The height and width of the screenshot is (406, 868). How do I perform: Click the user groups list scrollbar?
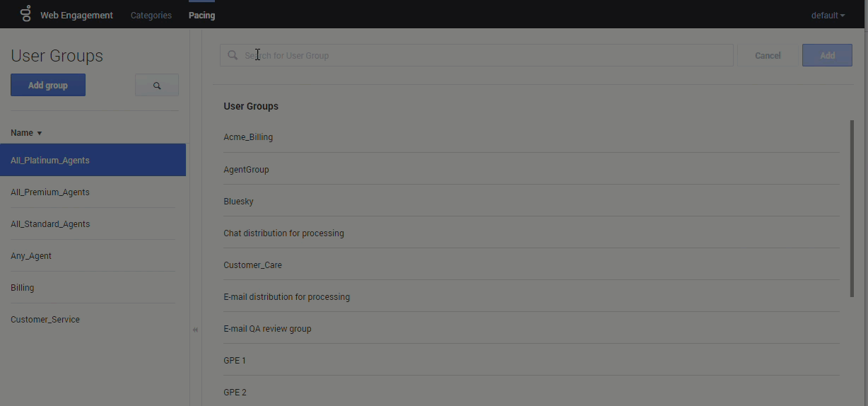click(852, 209)
